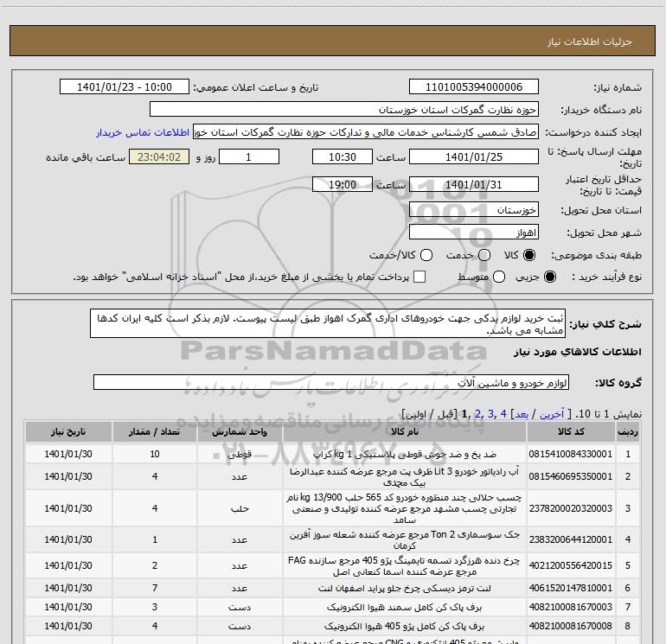
Task: Click the نام کالا column header
Action: pyautogui.click(x=405, y=431)
